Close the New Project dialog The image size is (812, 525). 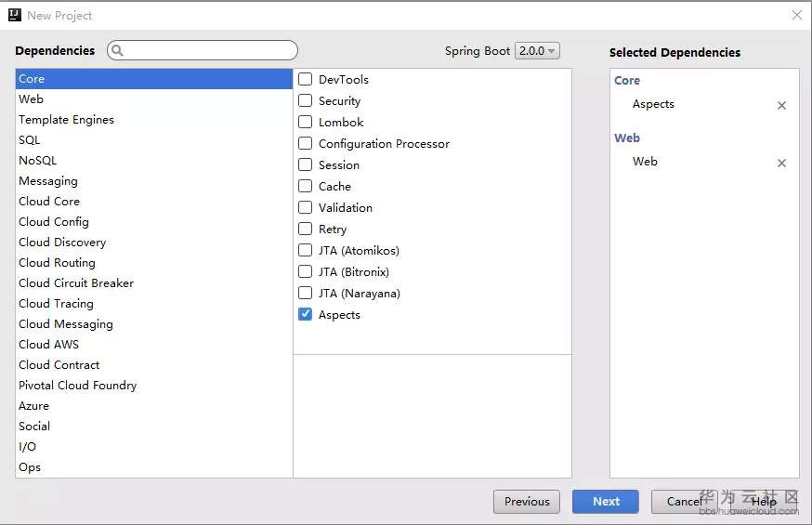point(796,15)
